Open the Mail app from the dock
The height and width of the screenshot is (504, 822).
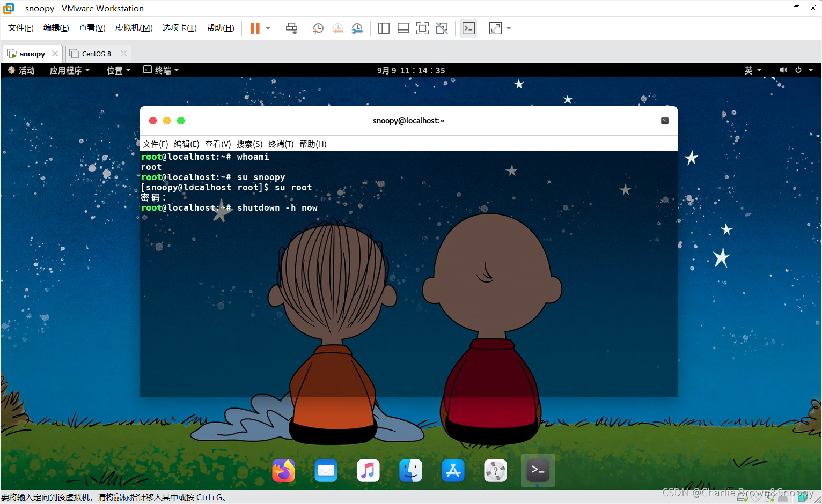click(326, 471)
